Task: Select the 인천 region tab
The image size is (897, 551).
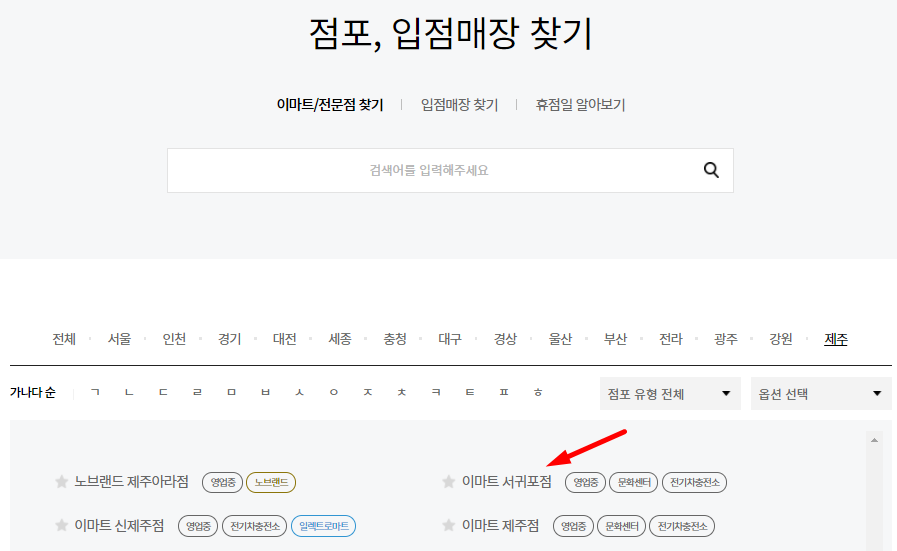Action: pos(174,339)
